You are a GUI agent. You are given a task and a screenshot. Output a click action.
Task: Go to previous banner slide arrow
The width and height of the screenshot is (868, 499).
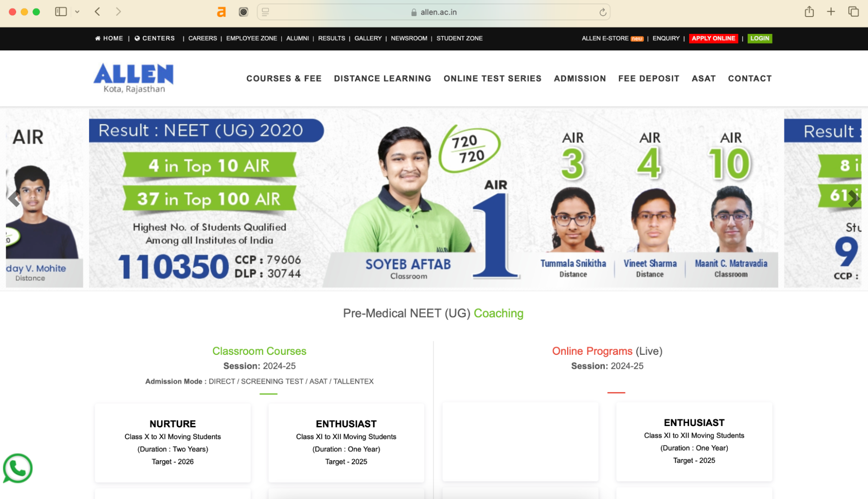click(14, 198)
